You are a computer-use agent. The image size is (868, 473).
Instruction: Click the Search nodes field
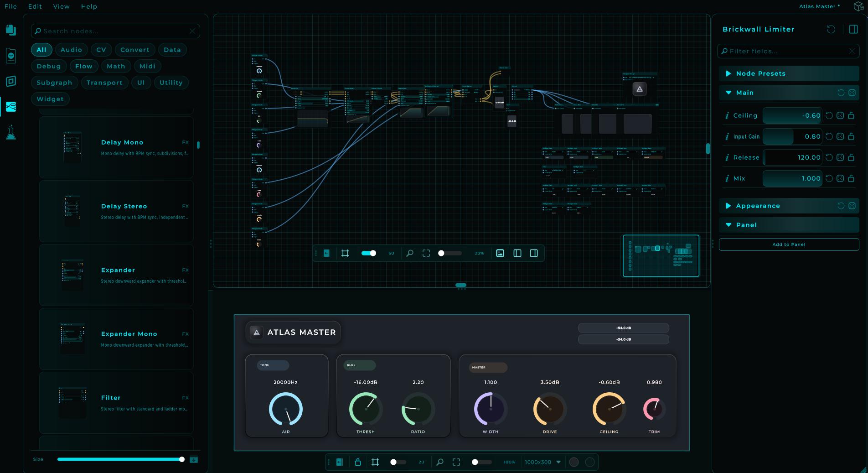(115, 31)
